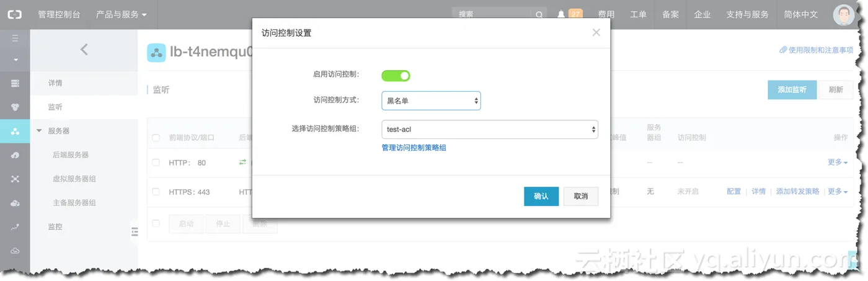868x281 pixels.
Task: Click the notification bell icon
Action: [x=561, y=14]
